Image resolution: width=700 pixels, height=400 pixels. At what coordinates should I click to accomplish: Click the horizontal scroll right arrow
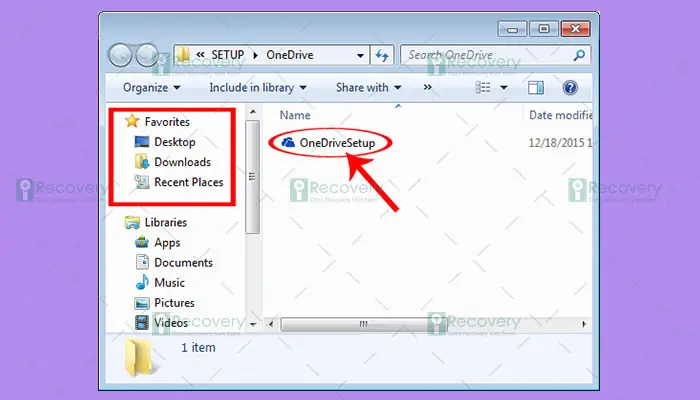point(584,324)
